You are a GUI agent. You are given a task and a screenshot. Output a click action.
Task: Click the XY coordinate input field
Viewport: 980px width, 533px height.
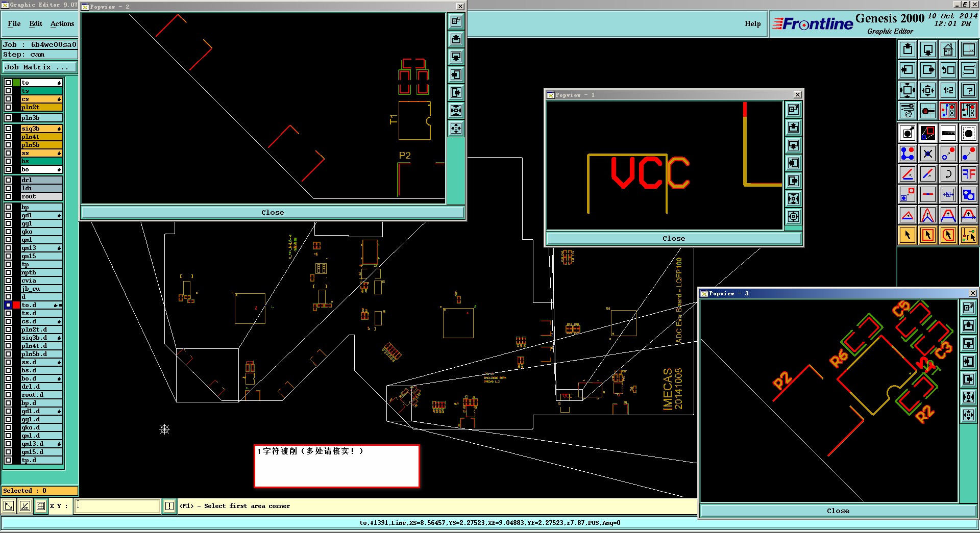[118, 506]
